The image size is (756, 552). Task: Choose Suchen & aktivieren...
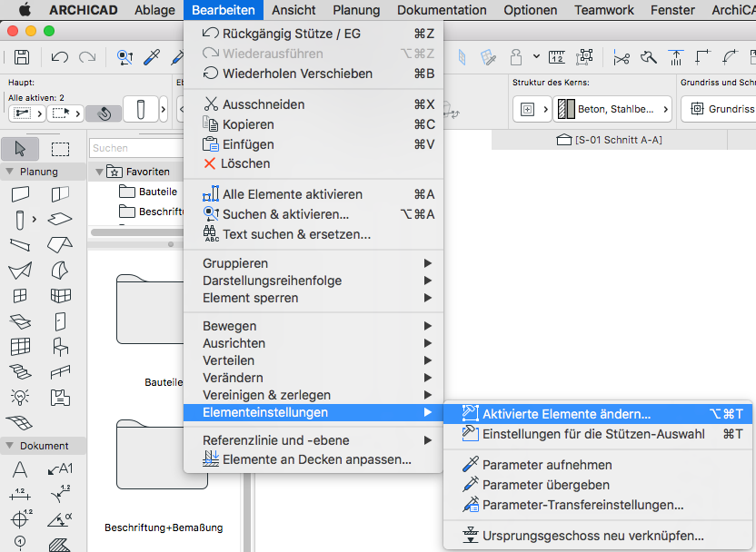pyautogui.click(x=313, y=214)
